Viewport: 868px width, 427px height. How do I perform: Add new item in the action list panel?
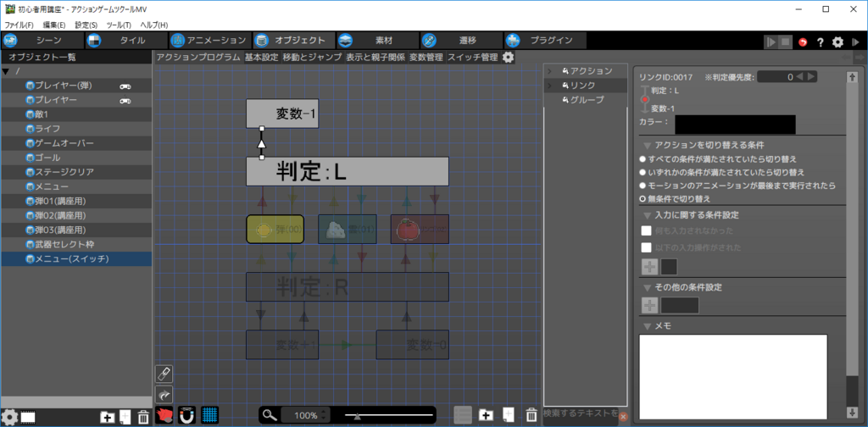[x=509, y=415]
